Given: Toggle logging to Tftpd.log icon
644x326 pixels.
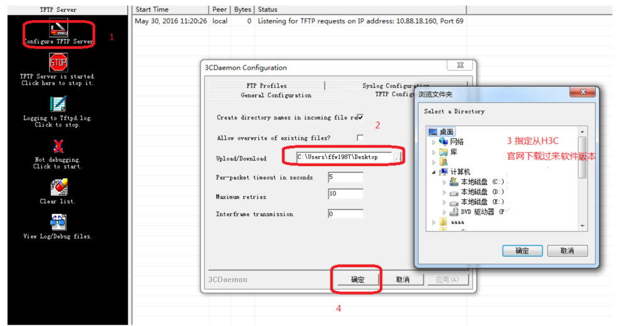Looking at the screenshot, I should point(58,104).
